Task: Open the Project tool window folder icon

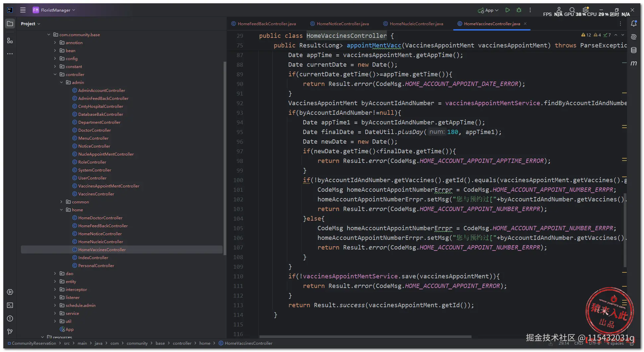Action: pos(10,24)
